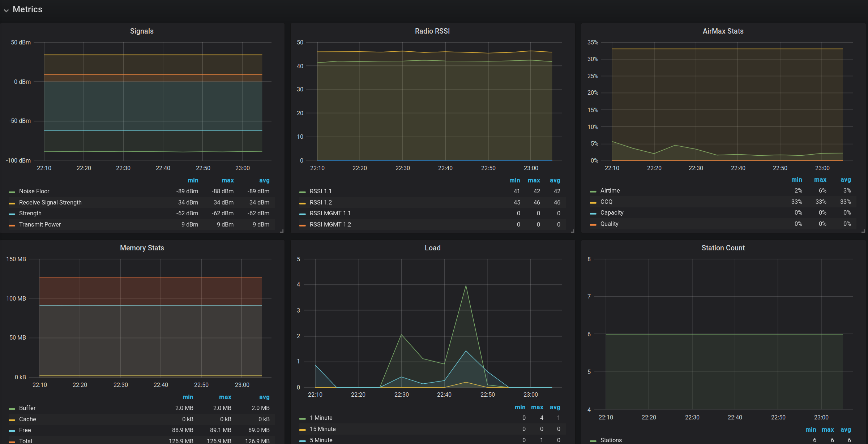868x444 pixels.
Task: Click the CCQ legend color icon
Action: coord(593,202)
